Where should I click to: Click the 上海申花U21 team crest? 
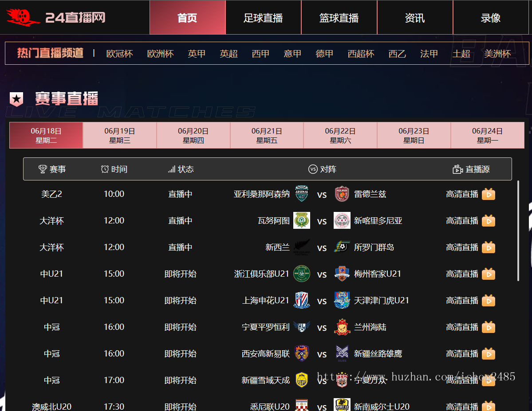[302, 300]
